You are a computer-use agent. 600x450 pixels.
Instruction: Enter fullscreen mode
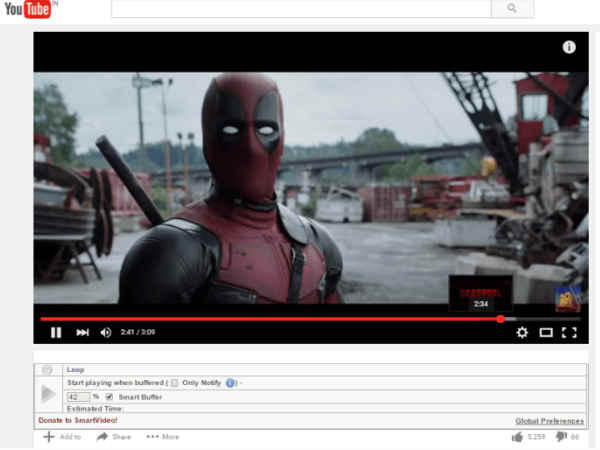point(569,333)
